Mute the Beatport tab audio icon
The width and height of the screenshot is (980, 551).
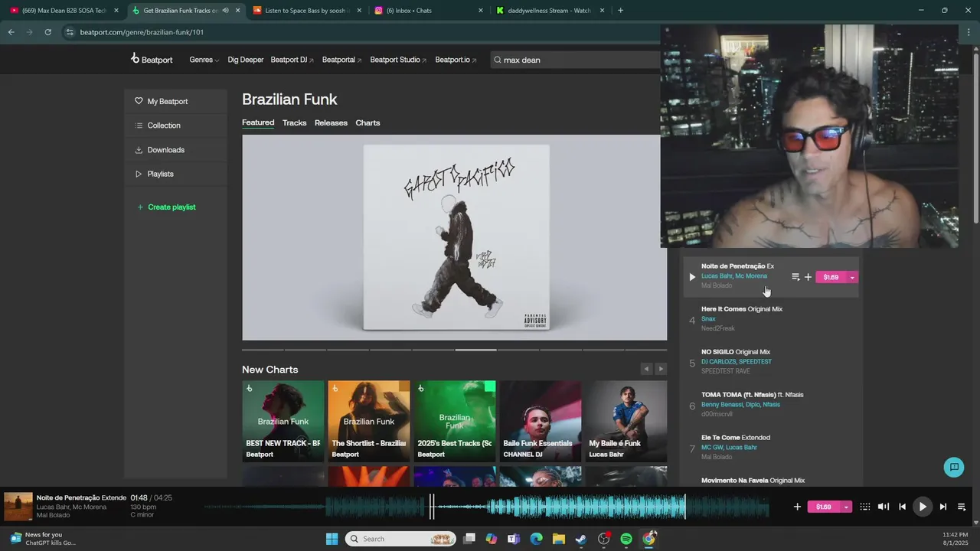(225, 11)
